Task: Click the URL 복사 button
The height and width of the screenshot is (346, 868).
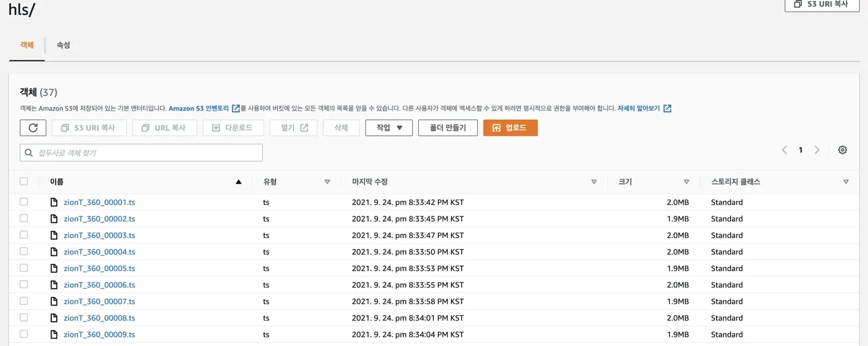Action: click(164, 128)
